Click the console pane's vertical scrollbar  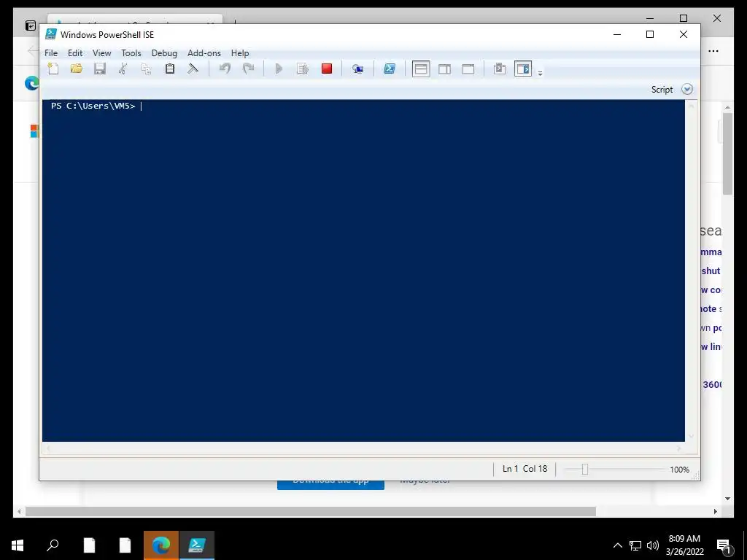coord(691,271)
